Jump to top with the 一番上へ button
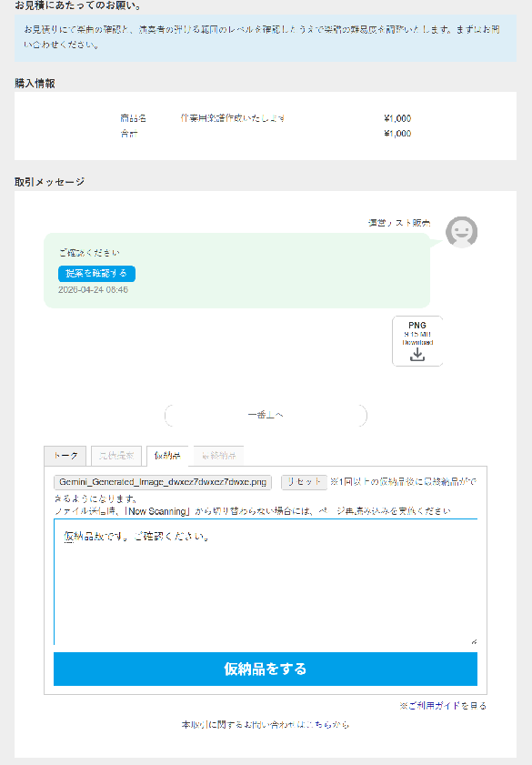The width and height of the screenshot is (532, 765). point(266,415)
